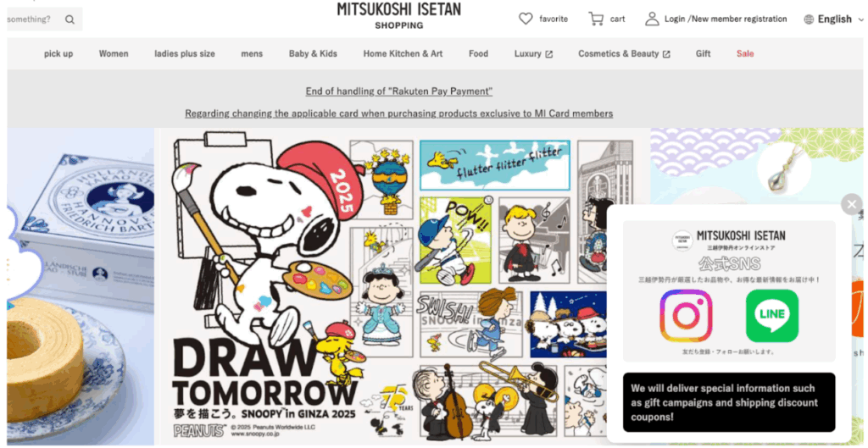Viewport: 868px width, 448px height.
Task: Open the Instagram icon in the popup
Action: pos(686,316)
